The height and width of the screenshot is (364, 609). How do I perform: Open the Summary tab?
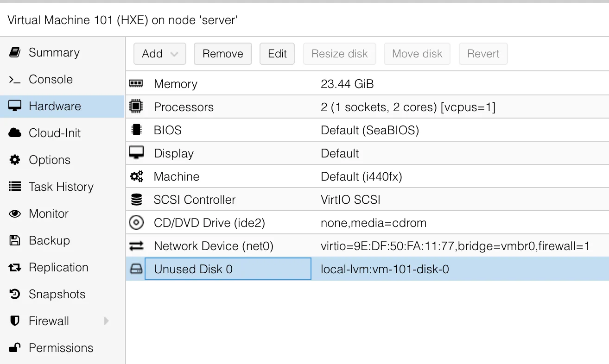(x=54, y=52)
